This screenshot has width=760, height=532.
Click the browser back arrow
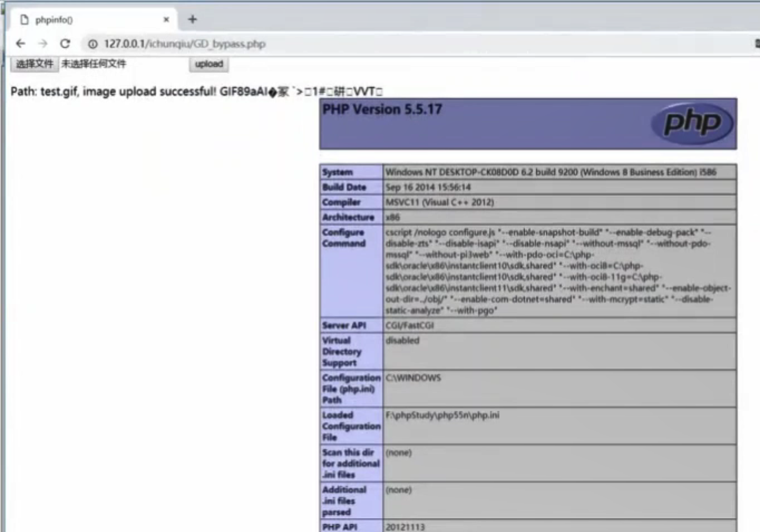(x=21, y=43)
